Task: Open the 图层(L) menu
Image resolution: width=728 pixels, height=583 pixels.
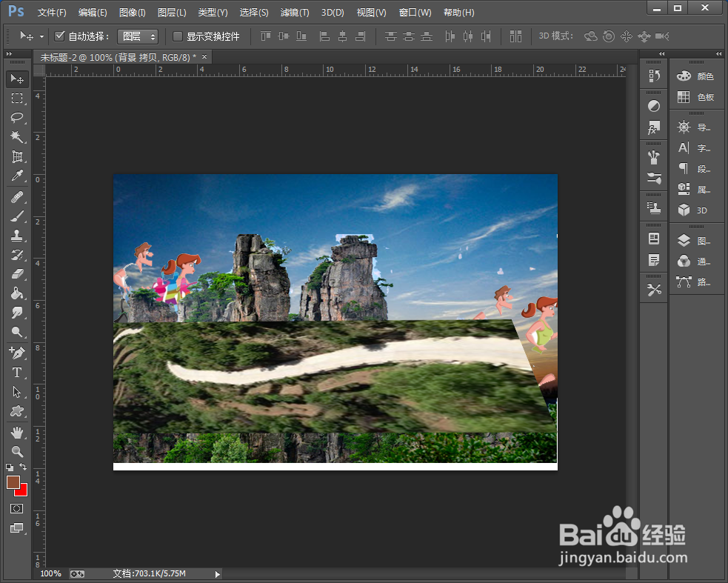Action: pos(172,13)
